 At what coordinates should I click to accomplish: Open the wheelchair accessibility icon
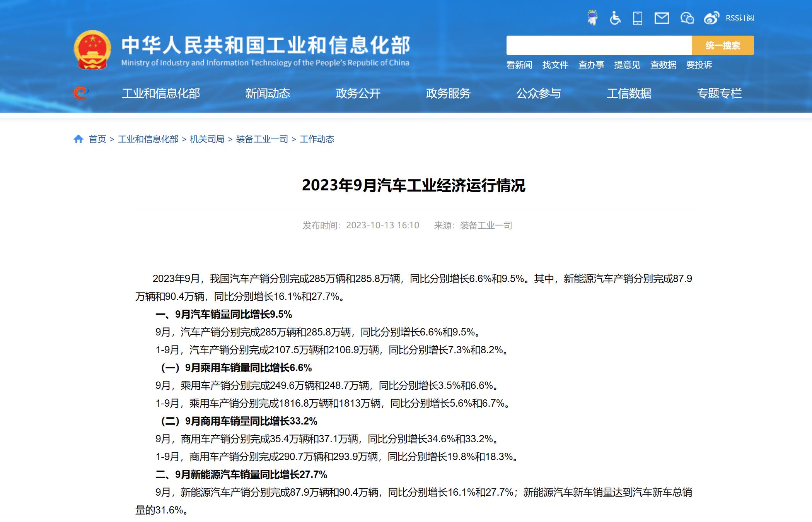[x=615, y=18]
